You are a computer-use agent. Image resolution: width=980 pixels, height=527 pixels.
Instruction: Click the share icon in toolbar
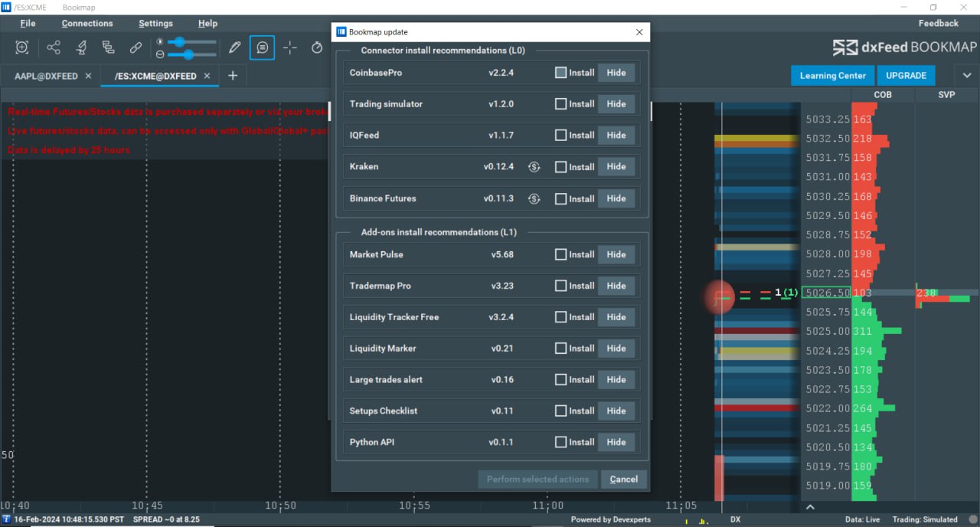(x=54, y=47)
